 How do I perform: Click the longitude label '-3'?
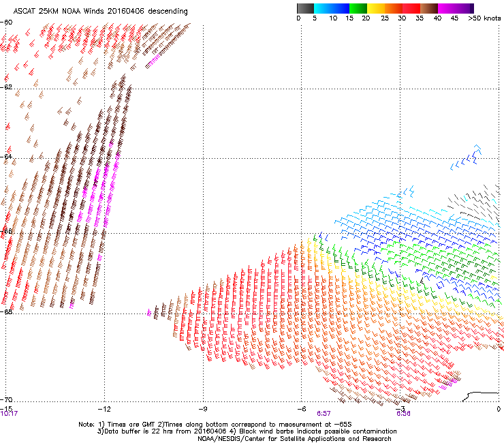click(400, 409)
